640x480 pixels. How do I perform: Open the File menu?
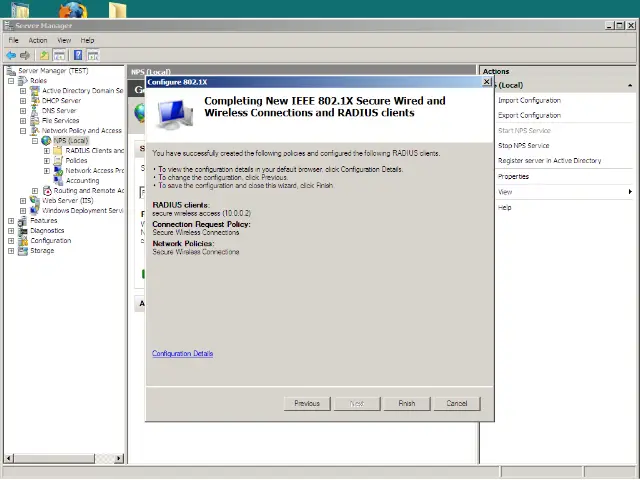pos(13,40)
